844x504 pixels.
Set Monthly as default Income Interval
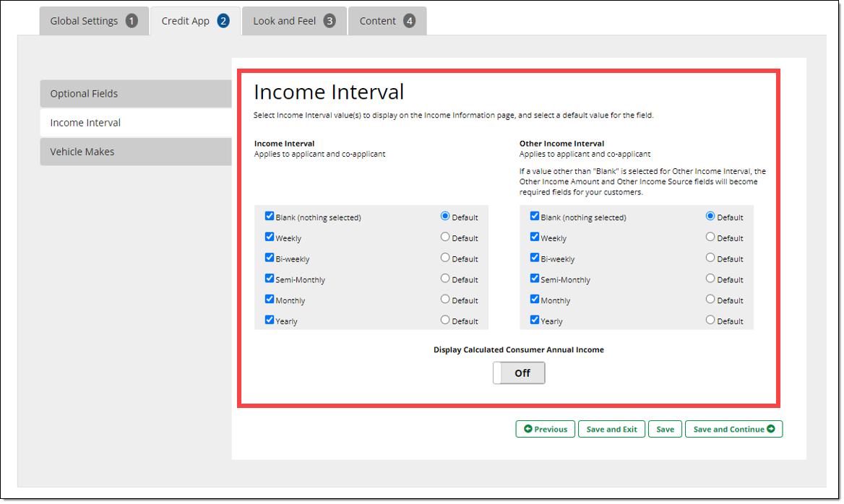445,300
